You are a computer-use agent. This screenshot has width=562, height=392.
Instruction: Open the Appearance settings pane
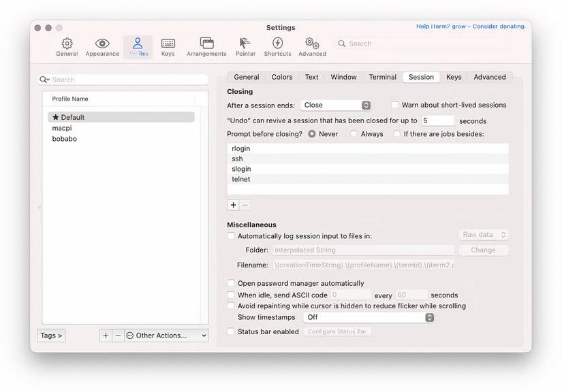pos(102,46)
